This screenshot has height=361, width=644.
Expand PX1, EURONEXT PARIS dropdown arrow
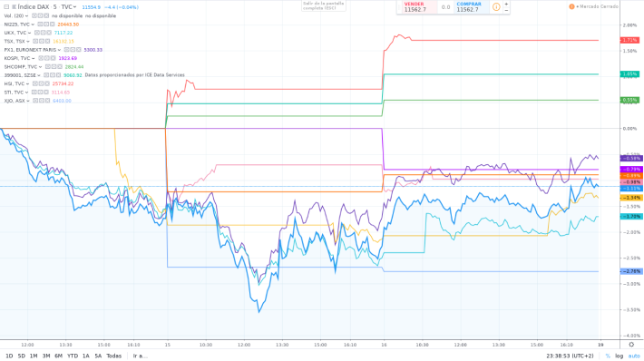[60, 50]
